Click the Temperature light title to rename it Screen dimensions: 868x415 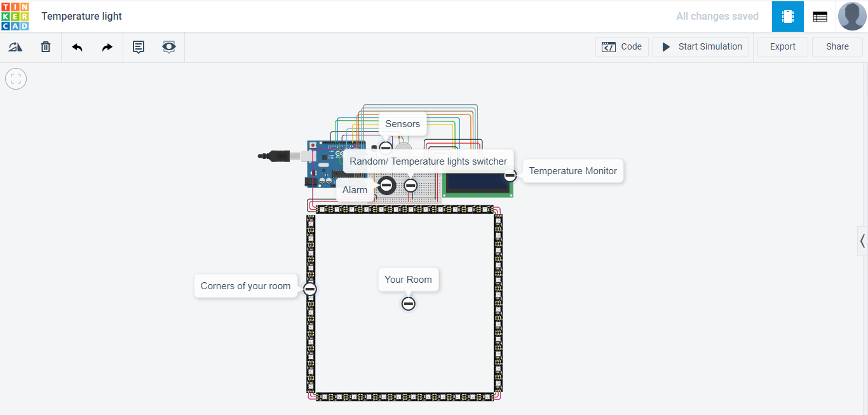pyautogui.click(x=81, y=16)
